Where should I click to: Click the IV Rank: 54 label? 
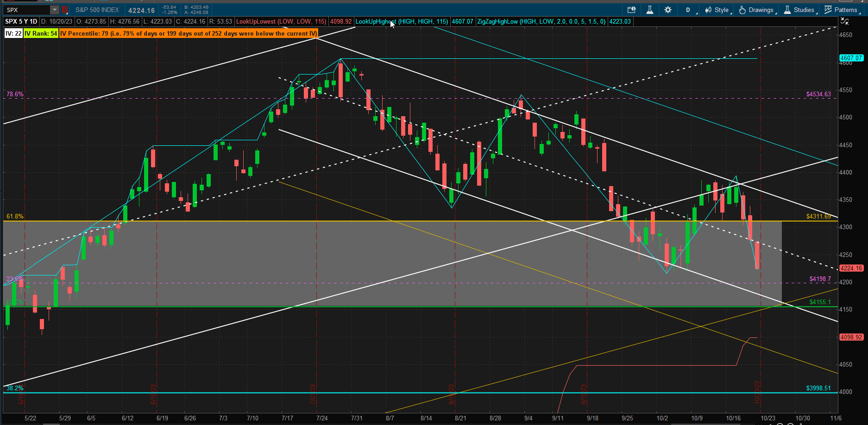click(41, 33)
